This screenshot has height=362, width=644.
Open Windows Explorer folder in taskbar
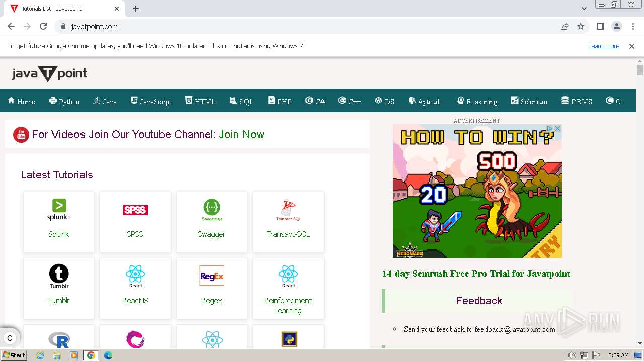point(57,355)
